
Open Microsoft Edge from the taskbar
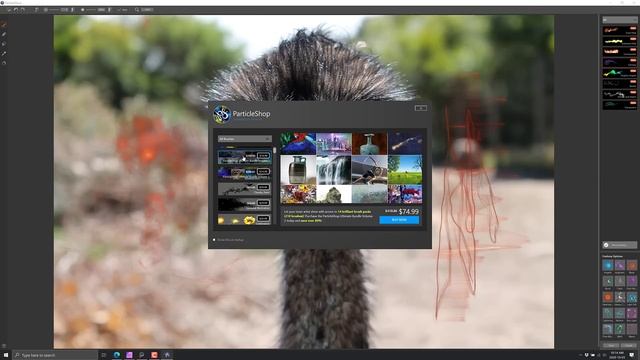click(x=117, y=355)
